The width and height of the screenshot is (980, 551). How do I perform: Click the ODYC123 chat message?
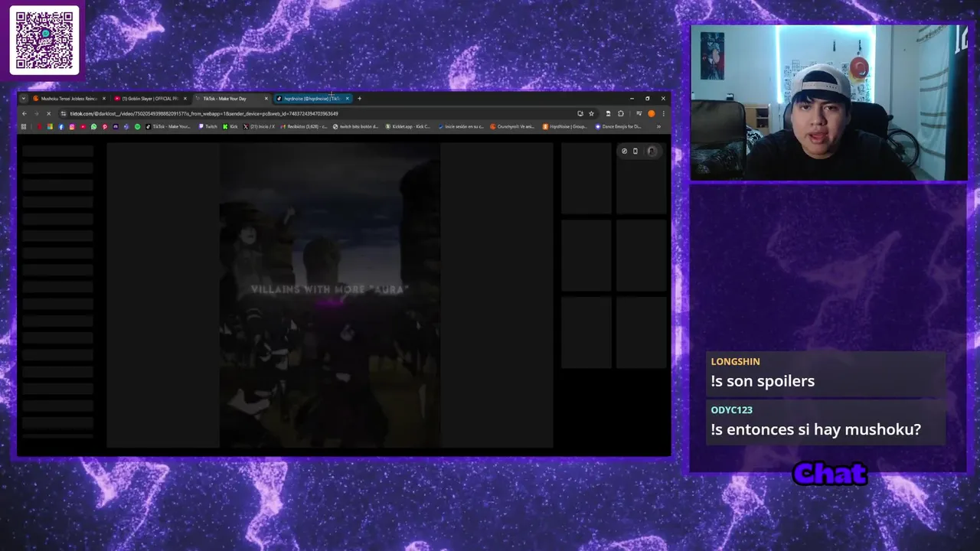click(x=827, y=422)
